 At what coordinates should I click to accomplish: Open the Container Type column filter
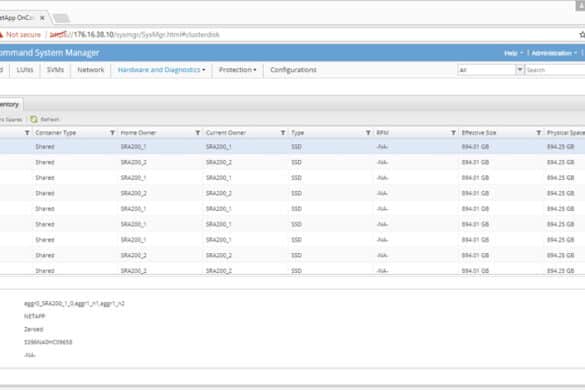pos(112,133)
